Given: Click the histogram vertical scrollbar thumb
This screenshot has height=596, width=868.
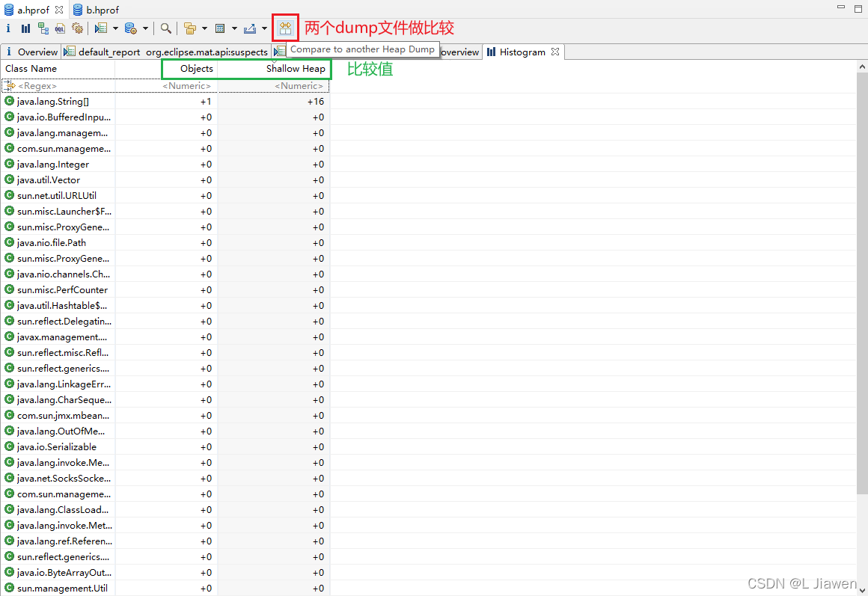Looking at the screenshot, I should coord(862,282).
